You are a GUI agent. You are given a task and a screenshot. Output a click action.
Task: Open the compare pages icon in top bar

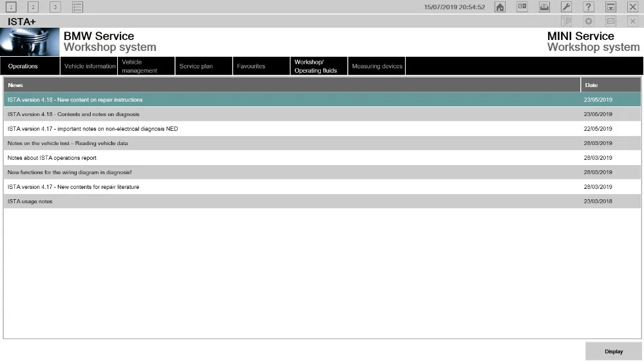point(522,7)
